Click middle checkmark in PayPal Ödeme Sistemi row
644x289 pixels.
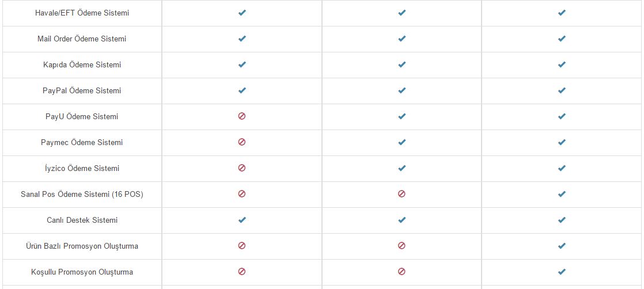click(401, 90)
